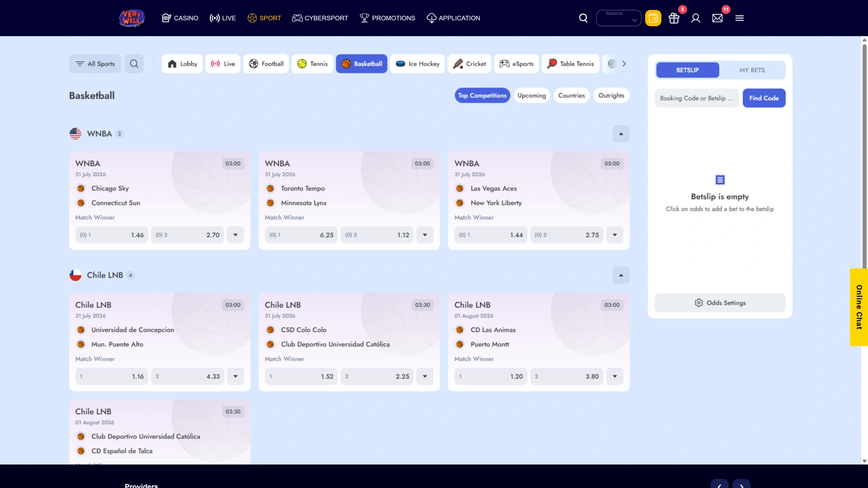Switch to the MY BETS tab

pyautogui.click(x=752, y=70)
